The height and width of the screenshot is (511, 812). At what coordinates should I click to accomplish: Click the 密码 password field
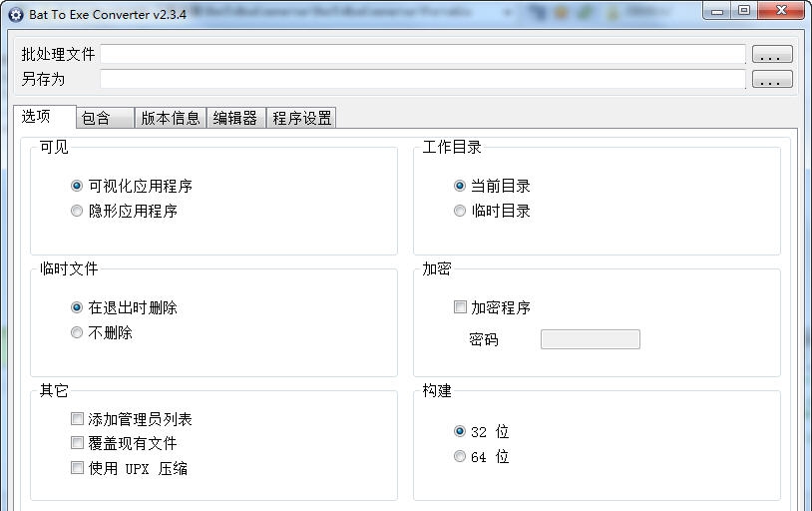tap(591, 339)
